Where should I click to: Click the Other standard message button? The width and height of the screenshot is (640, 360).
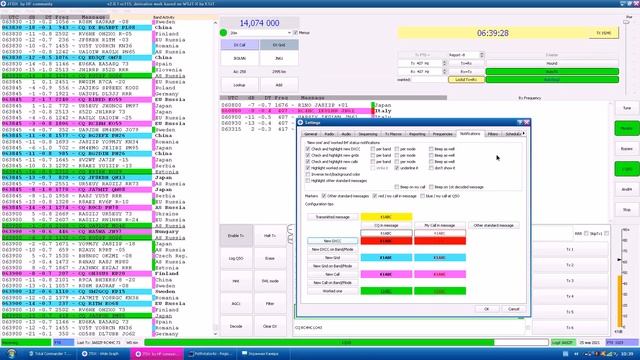pos(493,225)
